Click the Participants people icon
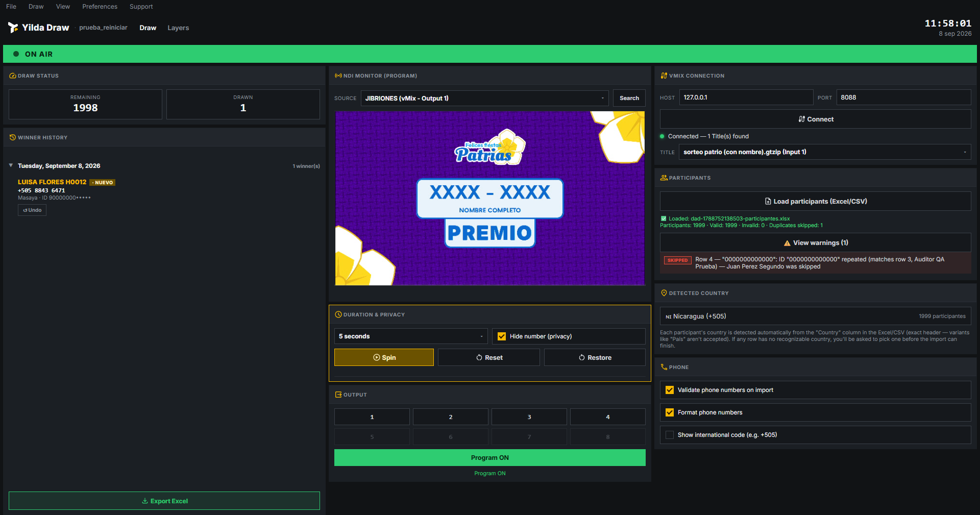 (x=664, y=178)
